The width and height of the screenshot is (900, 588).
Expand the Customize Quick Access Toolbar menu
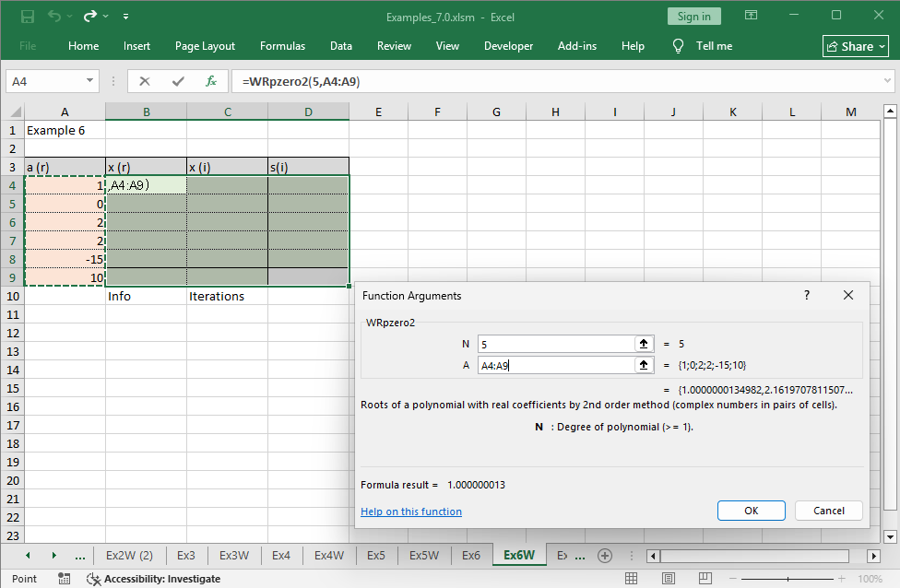[125, 17]
